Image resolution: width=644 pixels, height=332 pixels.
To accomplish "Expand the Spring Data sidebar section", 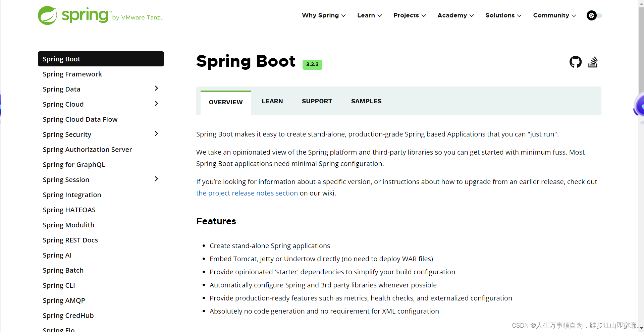I will 156,88.
